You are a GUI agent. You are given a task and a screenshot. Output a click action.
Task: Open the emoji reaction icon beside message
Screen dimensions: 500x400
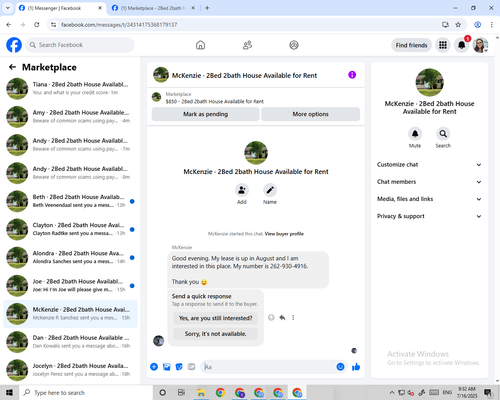point(271,317)
